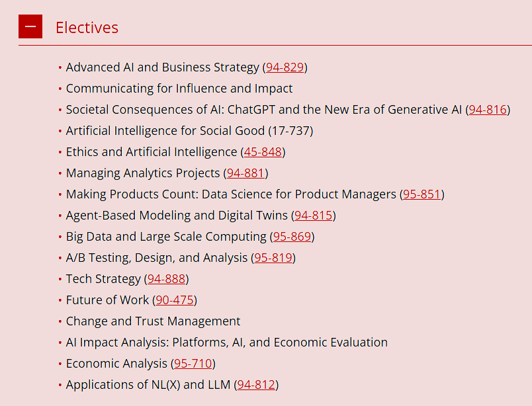Viewport: 532px width, 406px height.
Task: Open Ethics and AI link 45-848
Action: [x=263, y=152]
